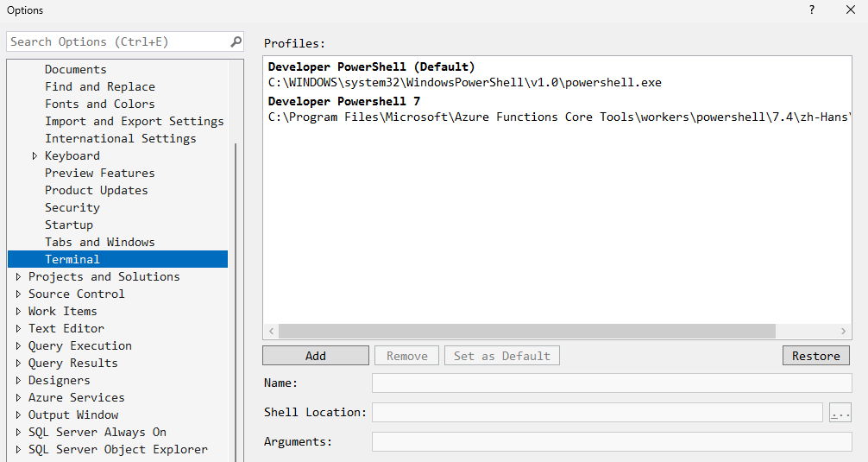This screenshot has height=462, width=868.
Task: Expand the Text Editor node
Action: [19, 329]
